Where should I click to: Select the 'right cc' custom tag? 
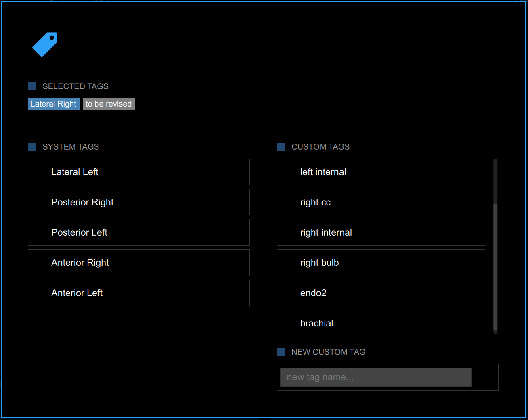pyautogui.click(x=381, y=202)
